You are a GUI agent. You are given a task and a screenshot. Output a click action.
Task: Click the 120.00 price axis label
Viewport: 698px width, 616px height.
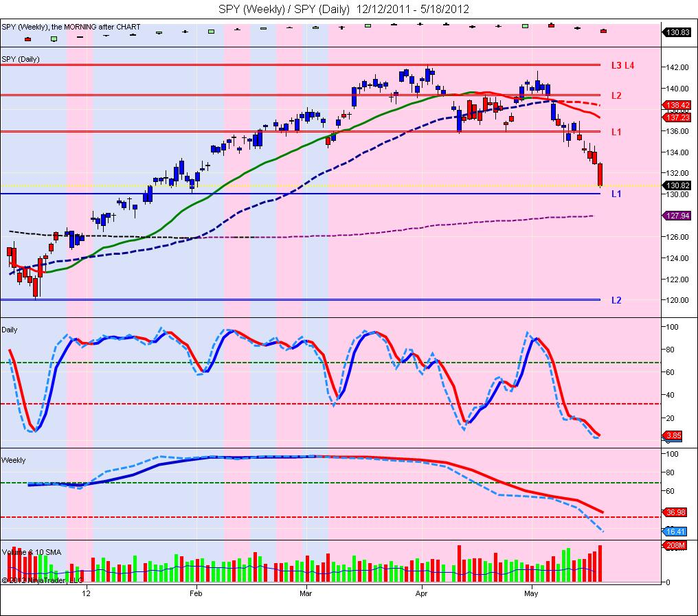(677, 300)
